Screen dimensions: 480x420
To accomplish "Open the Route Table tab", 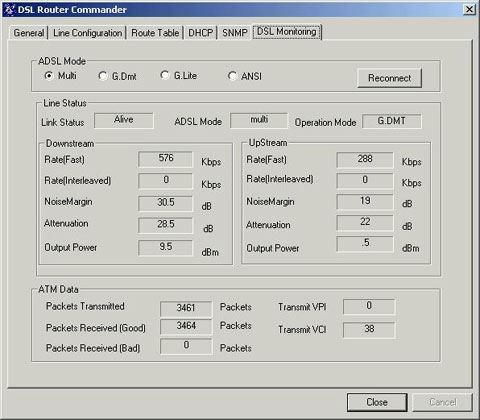I will [155, 33].
